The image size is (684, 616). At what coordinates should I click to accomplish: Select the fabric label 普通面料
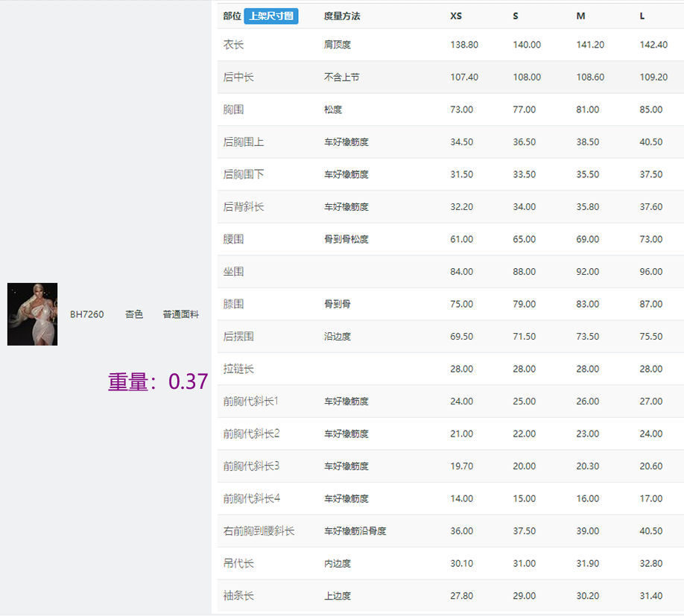(x=180, y=314)
